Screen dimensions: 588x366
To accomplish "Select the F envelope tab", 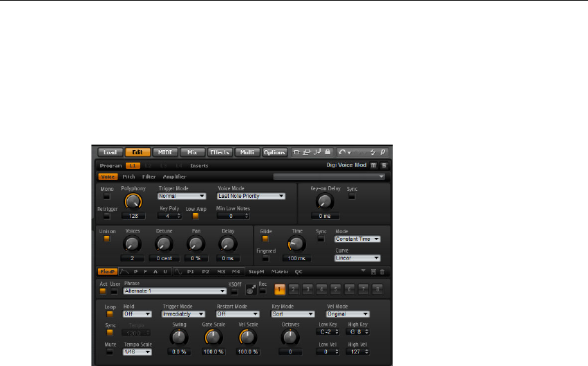I will point(146,271).
